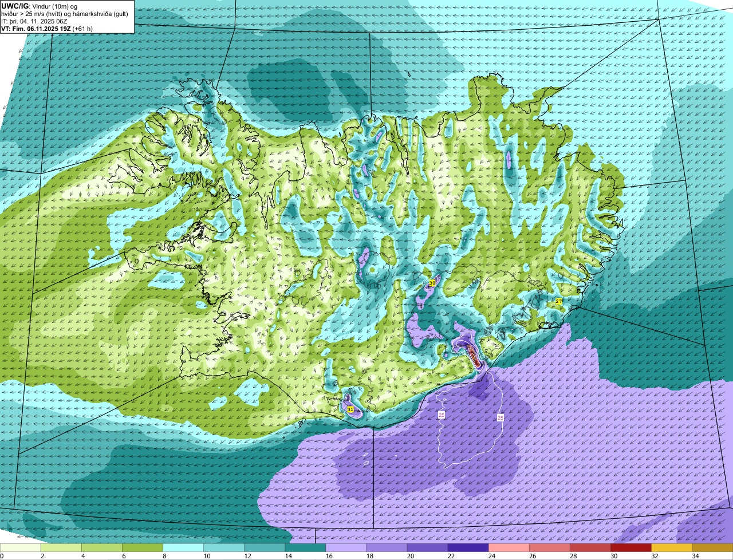Click the color scale number 22
Viewport: 733px width, 560px height.
pyautogui.click(x=450, y=556)
